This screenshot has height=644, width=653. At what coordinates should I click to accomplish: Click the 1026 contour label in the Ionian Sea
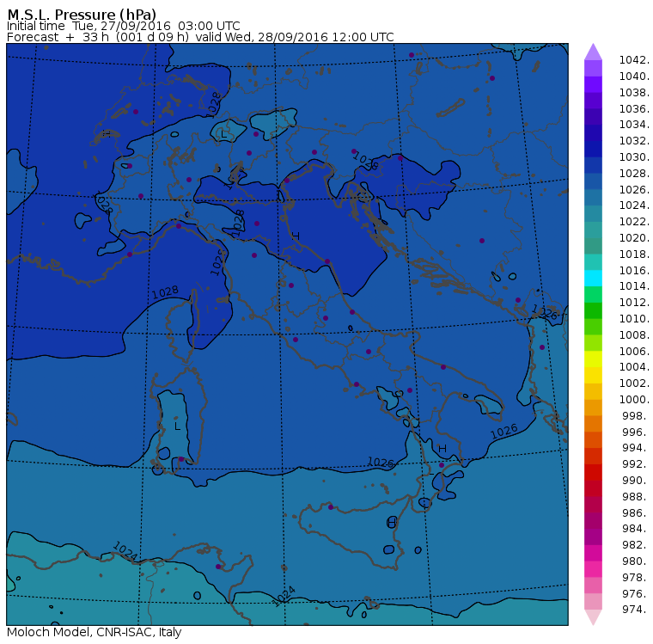pos(504,431)
